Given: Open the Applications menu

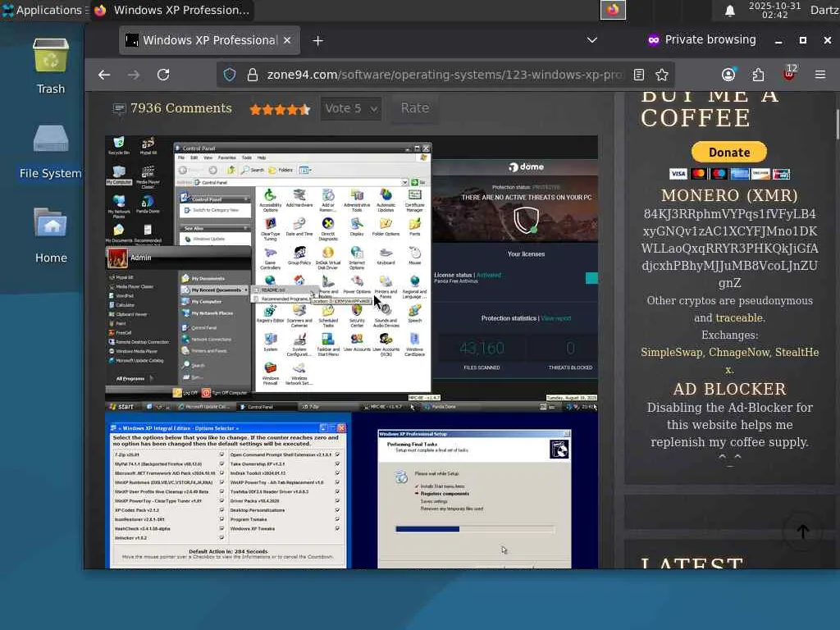Looking at the screenshot, I should (x=43, y=10).
